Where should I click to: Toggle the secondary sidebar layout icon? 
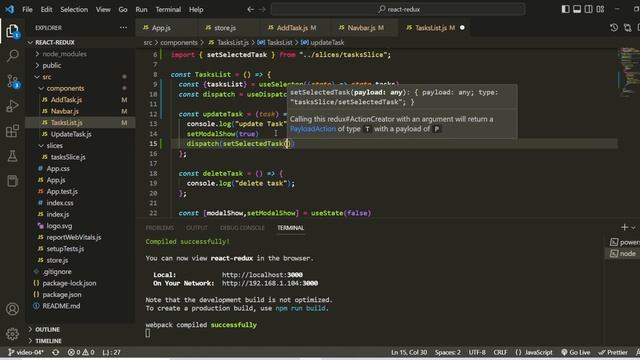[x=588, y=9]
